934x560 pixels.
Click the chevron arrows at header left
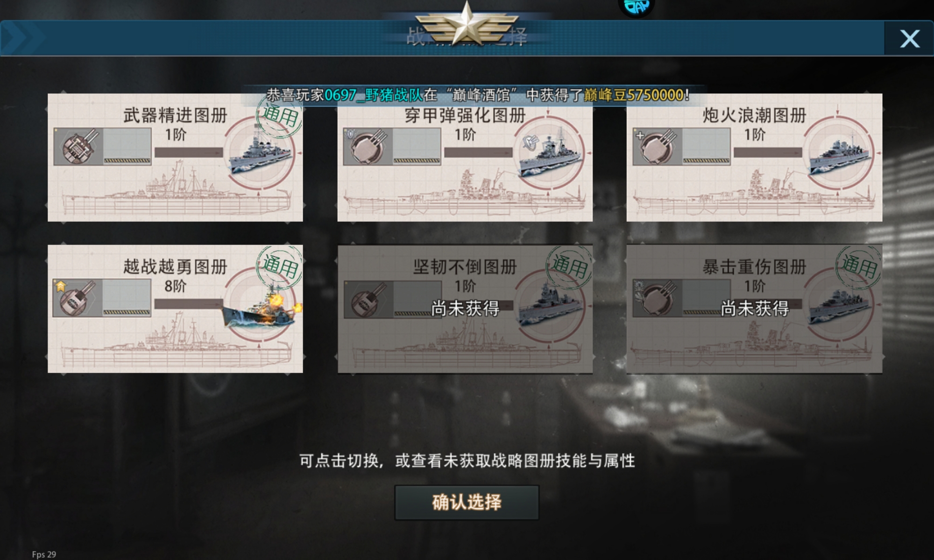[21, 38]
